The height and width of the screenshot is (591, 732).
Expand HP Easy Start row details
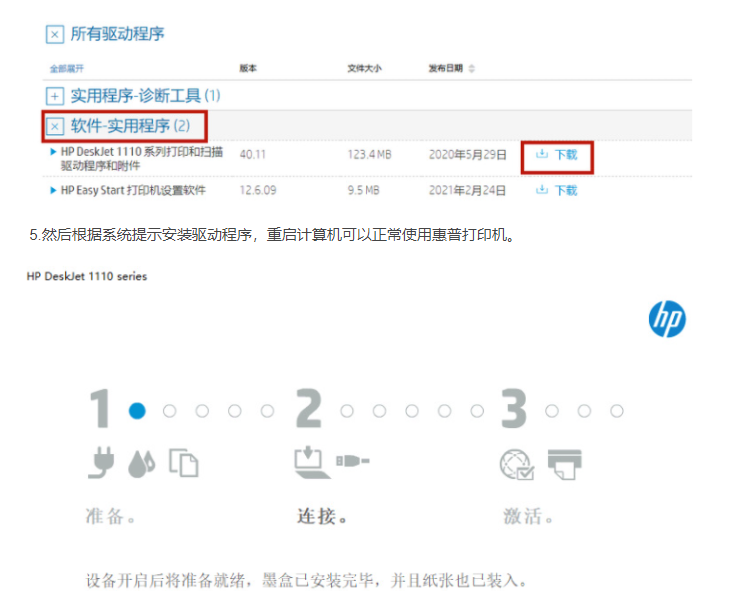click(x=54, y=189)
